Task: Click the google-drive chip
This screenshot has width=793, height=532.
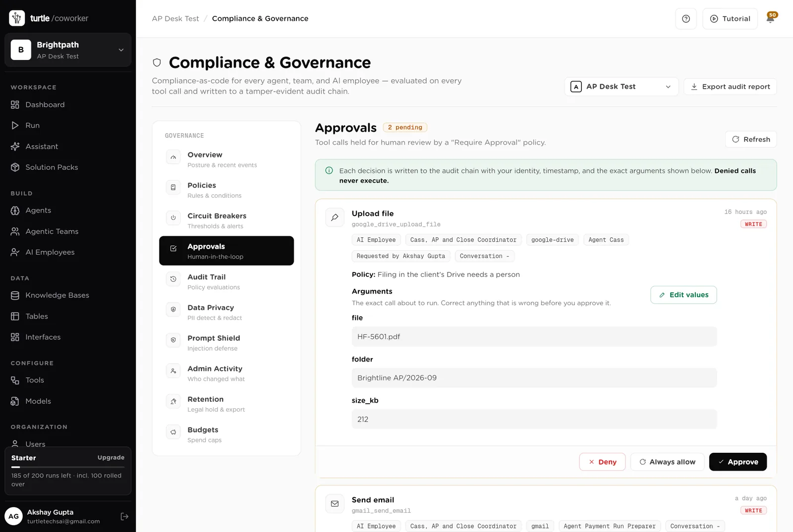Action: (552, 240)
